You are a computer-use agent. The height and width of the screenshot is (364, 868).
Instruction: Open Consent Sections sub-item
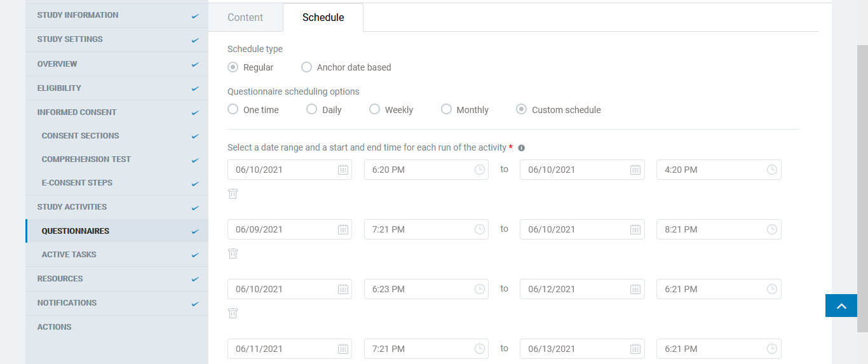pos(117,136)
